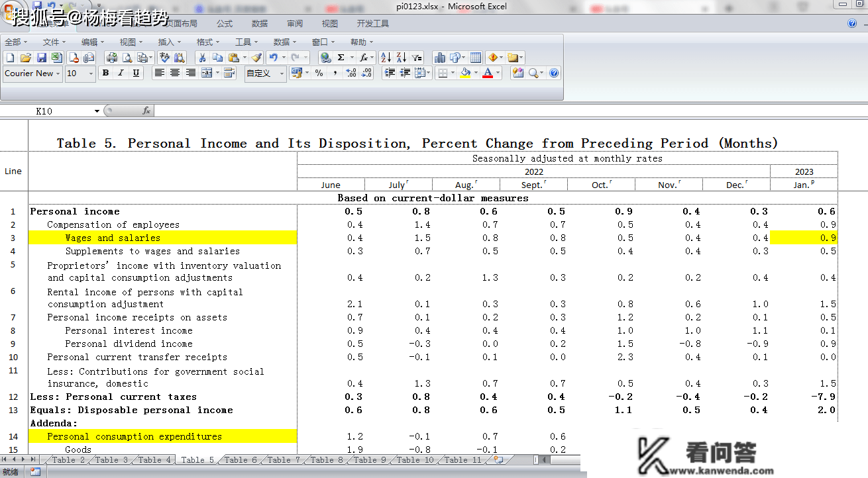The image size is (868, 478).
Task: Toggle underline formatting
Action: point(136,73)
